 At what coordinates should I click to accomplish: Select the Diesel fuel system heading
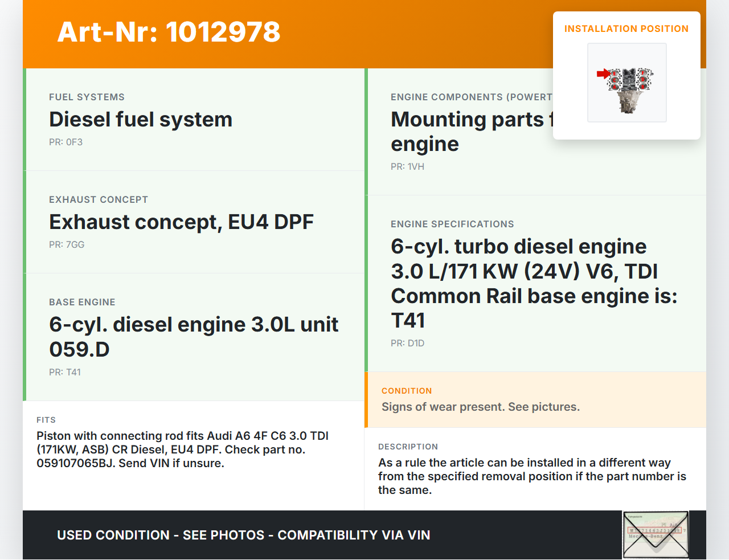tap(141, 120)
